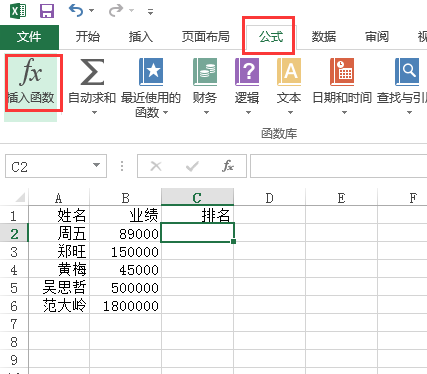Click the Undo arrow icon

76,11
